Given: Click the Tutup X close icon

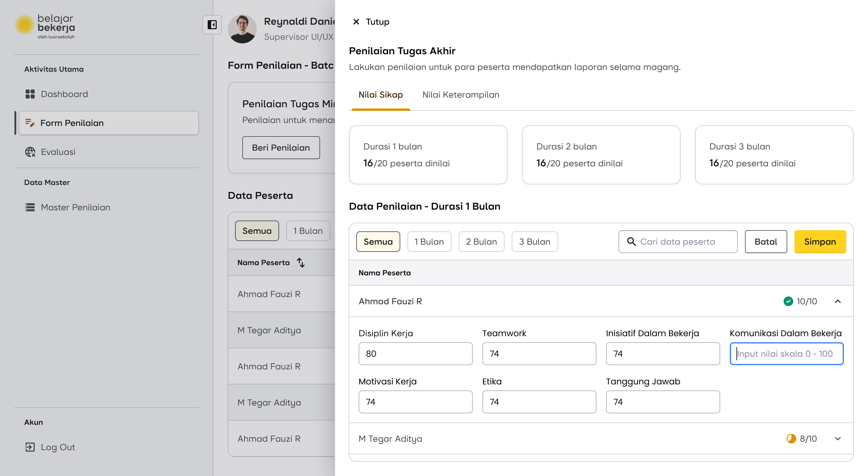Looking at the screenshot, I should [356, 22].
